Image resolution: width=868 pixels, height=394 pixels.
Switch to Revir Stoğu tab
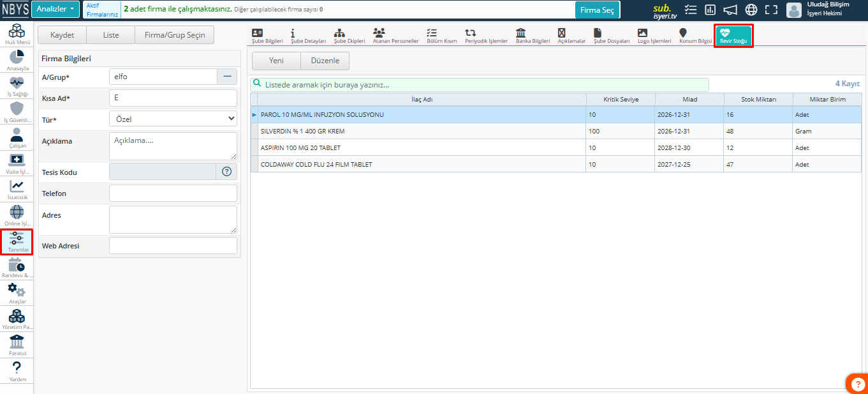(733, 36)
